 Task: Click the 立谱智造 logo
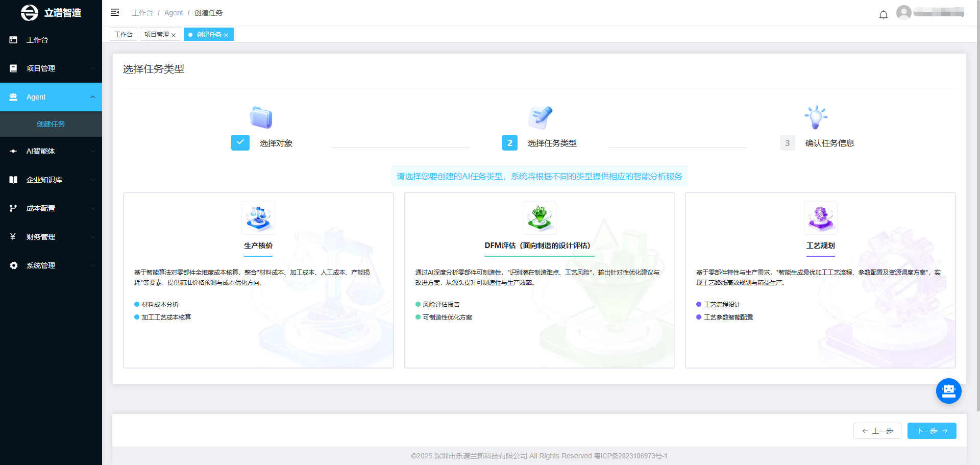(51, 13)
